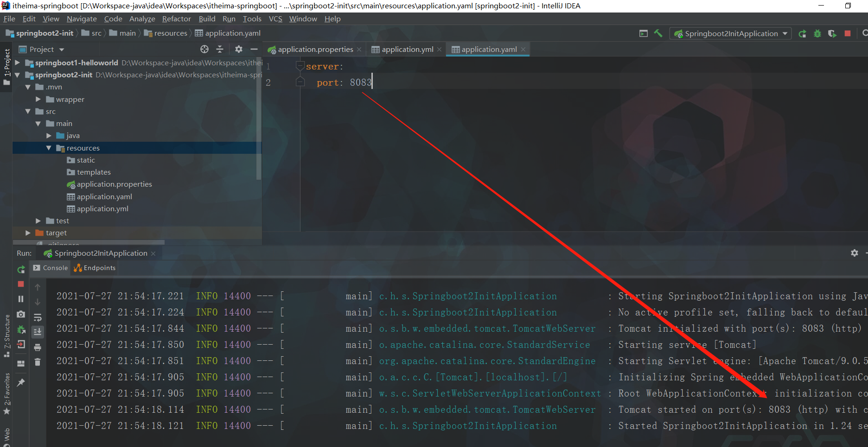
Task: Collapse the springboot2-init module
Action: [18, 75]
